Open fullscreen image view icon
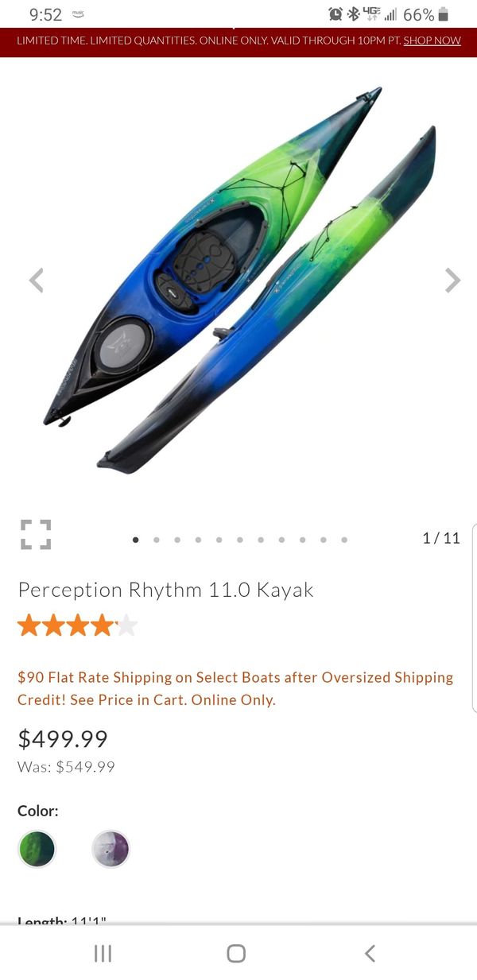The height and width of the screenshot is (980, 477). pos(36,535)
